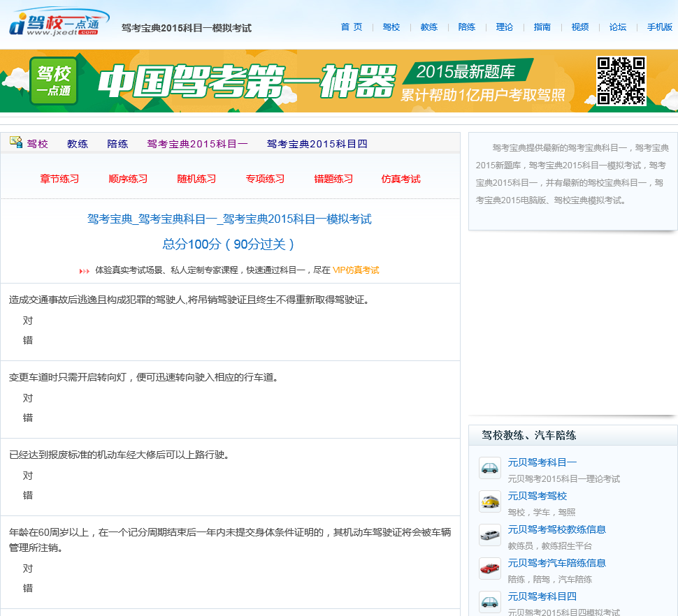678x616 pixels.
Task: Answer 错 for 交通事故后逃逸 question
Action: coord(28,340)
